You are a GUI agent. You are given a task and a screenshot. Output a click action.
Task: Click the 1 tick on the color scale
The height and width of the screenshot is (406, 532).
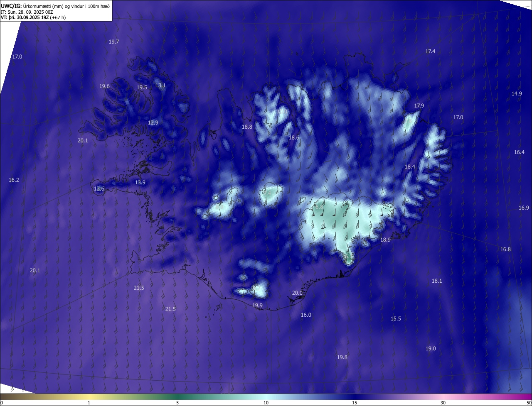pyautogui.click(x=89, y=403)
